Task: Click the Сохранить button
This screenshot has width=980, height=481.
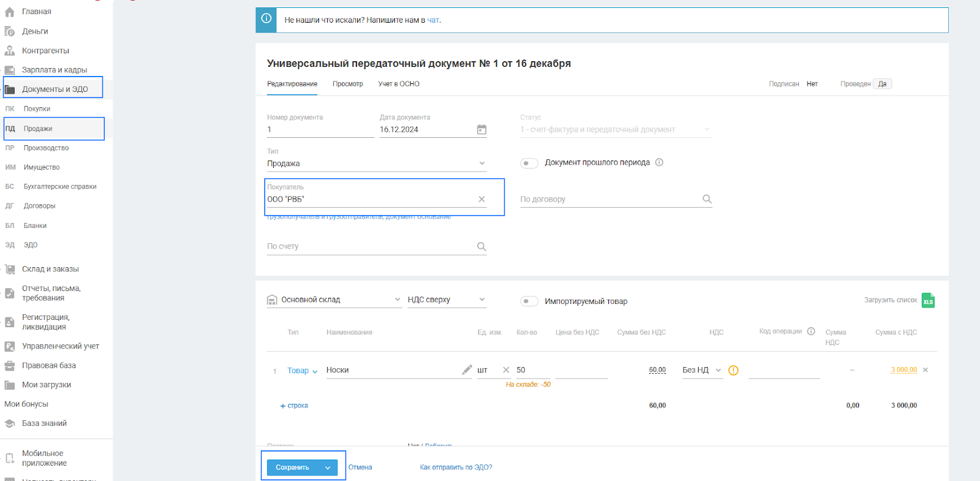Action: [293, 468]
